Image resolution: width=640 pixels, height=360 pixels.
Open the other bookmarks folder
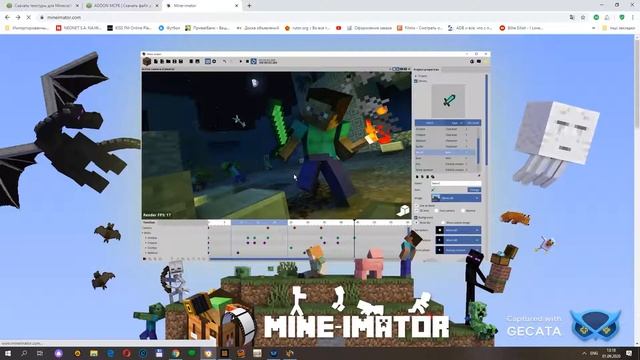tap(619, 28)
